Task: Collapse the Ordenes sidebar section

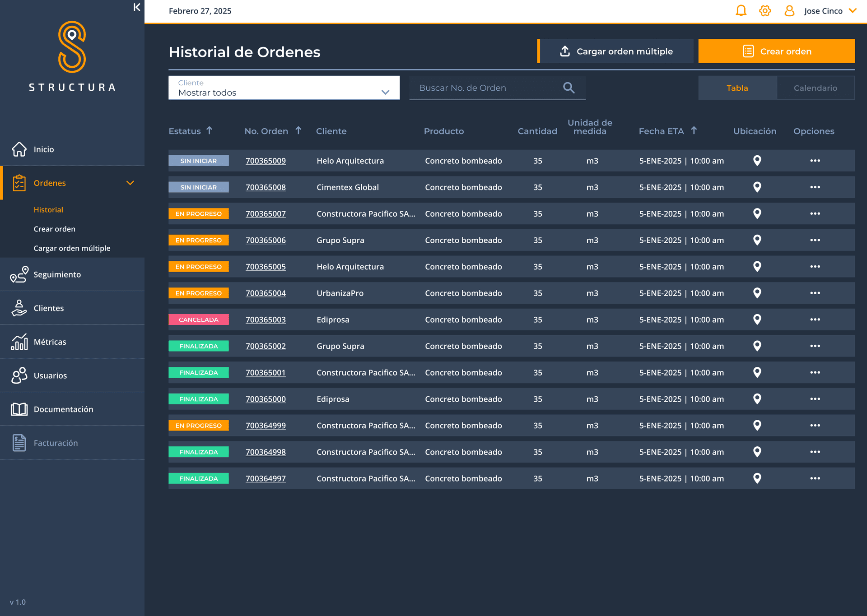Action: (130, 183)
